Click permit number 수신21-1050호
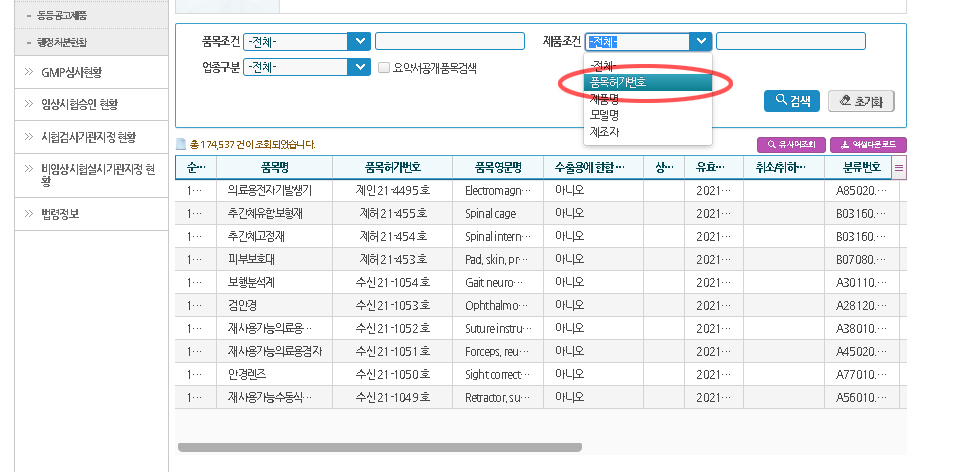This screenshot has height=472, width=961. (x=393, y=375)
